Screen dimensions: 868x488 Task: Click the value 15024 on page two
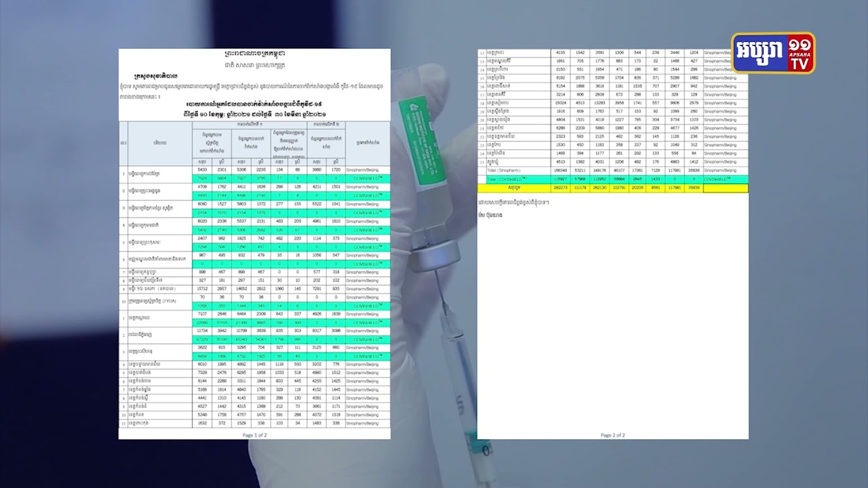pos(560,103)
